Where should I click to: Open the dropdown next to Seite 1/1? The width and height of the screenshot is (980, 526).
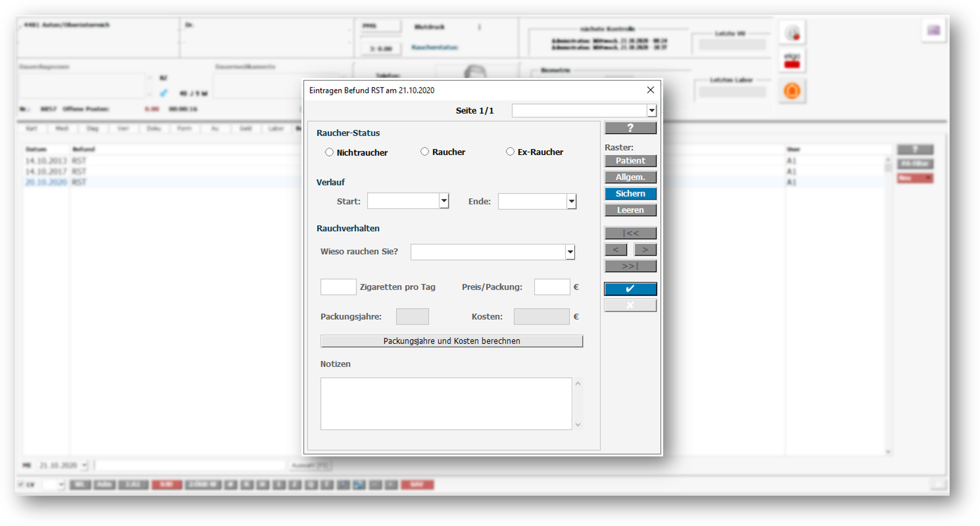[651, 111]
